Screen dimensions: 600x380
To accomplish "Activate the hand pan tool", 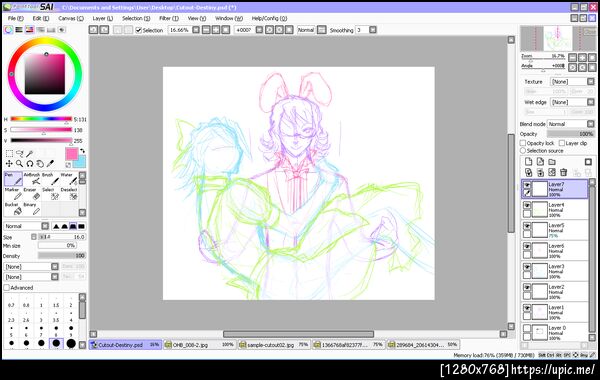I will click(40, 164).
